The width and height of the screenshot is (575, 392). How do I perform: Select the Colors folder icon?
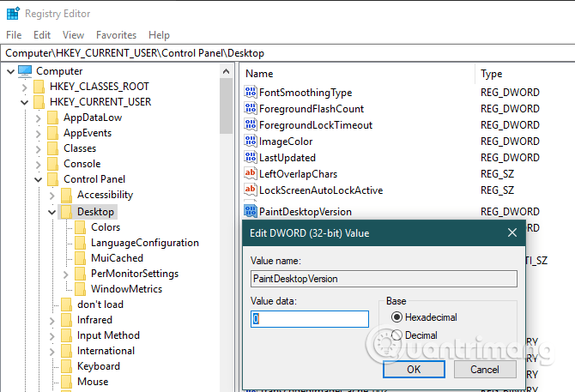click(80, 227)
